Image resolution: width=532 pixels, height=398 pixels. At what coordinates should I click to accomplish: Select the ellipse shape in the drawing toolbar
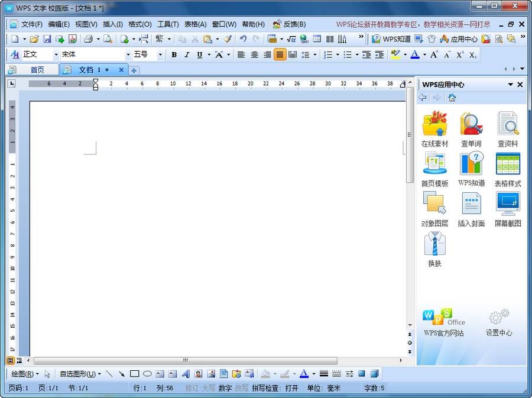click(146, 373)
